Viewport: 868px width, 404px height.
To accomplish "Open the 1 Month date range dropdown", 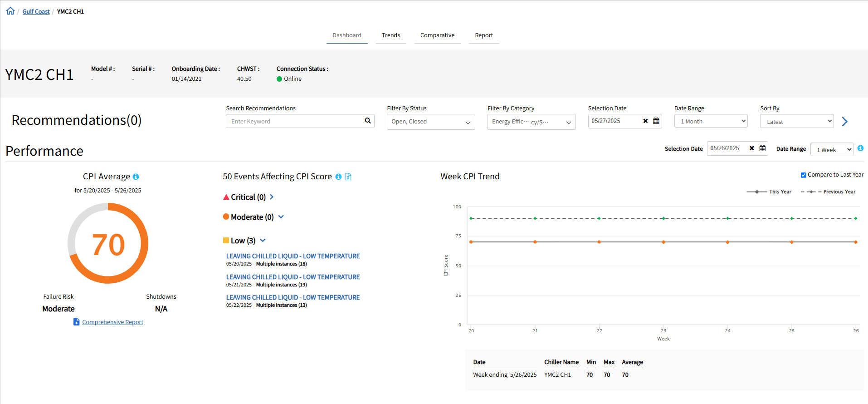I will [711, 121].
